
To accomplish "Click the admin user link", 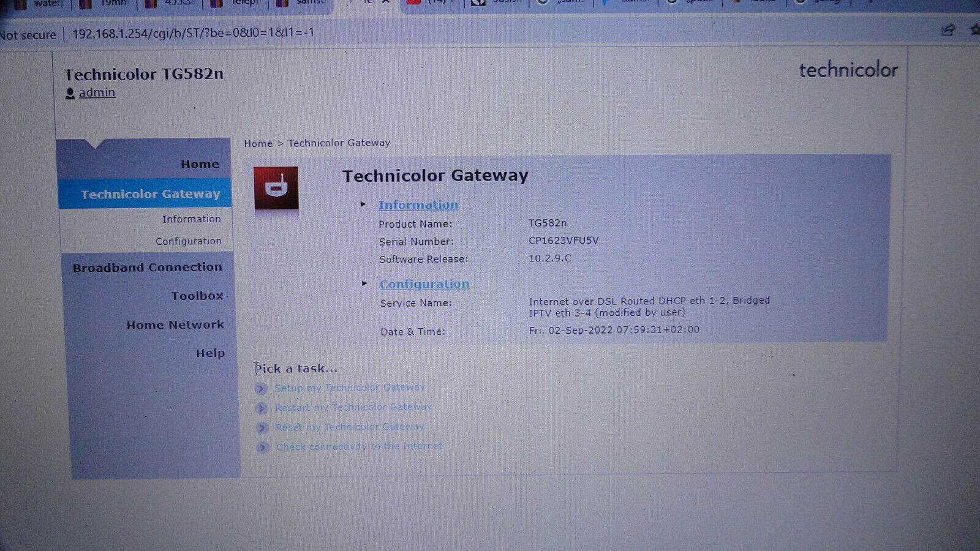I will [x=97, y=92].
